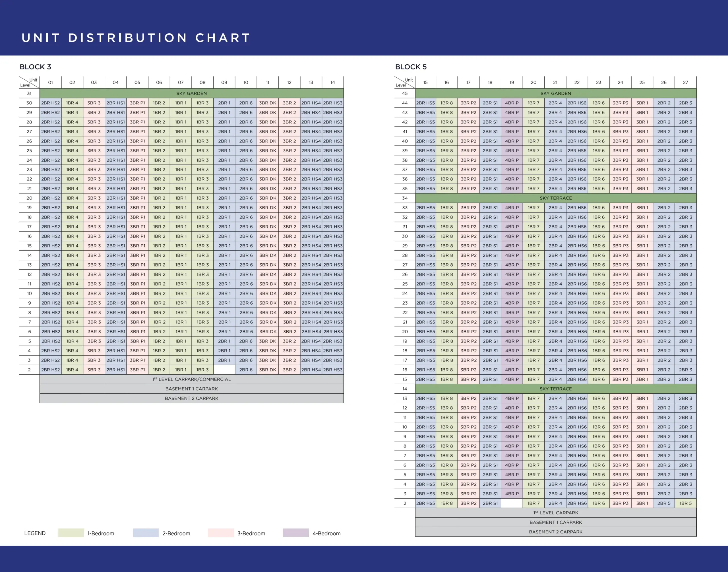Click the UNIT DISTRIBUTION CHART title
Screen dimensions: 728x572
(135, 38)
